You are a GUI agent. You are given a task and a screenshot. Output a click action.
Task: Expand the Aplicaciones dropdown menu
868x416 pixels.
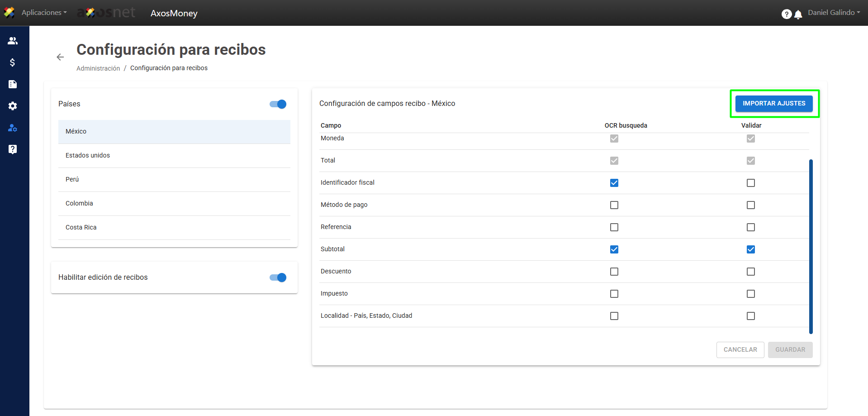(44, 13)
